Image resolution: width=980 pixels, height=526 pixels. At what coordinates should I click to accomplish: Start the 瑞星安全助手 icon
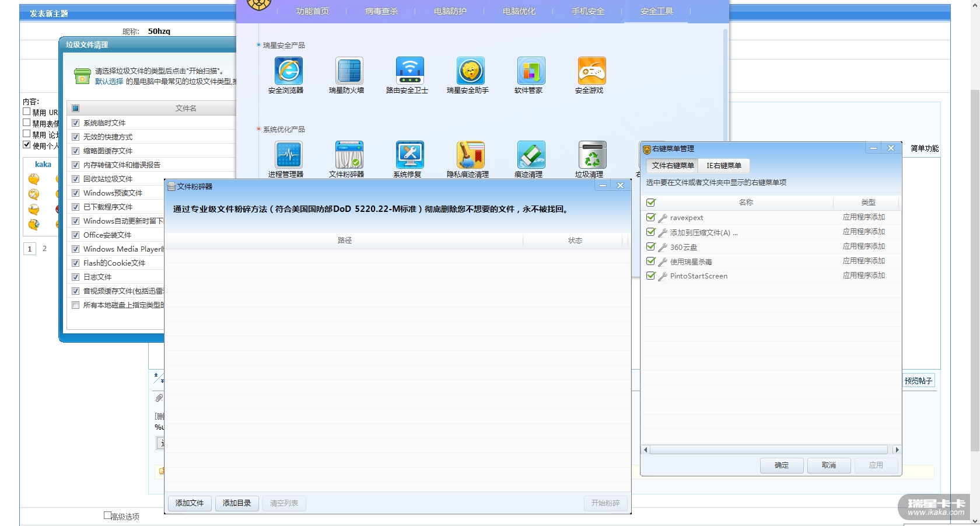coord(471,71)
